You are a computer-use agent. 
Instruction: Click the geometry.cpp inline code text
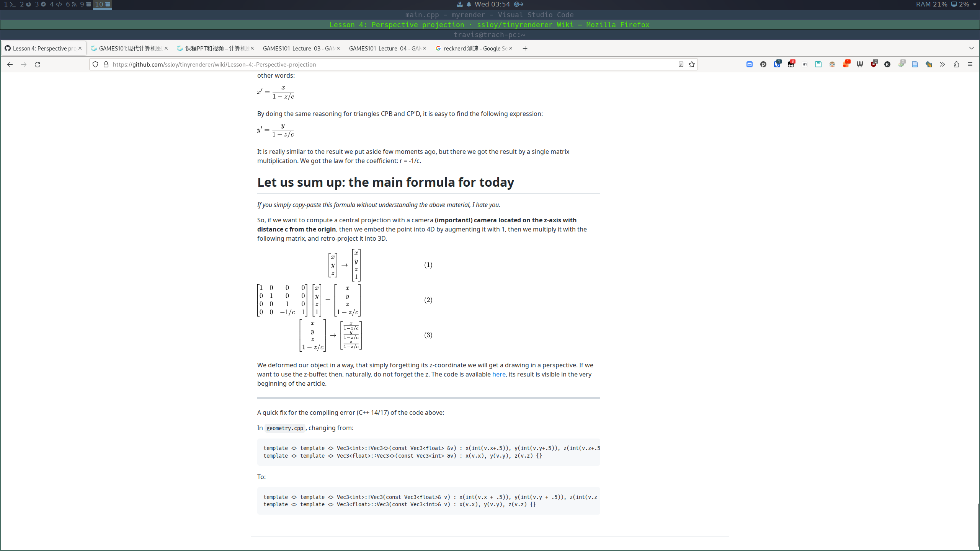[x=285, y=428]
